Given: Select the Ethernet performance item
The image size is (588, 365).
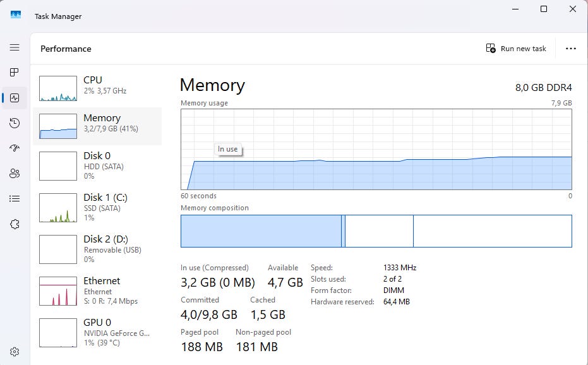Looking at the screenshot, I should (97, 290).
